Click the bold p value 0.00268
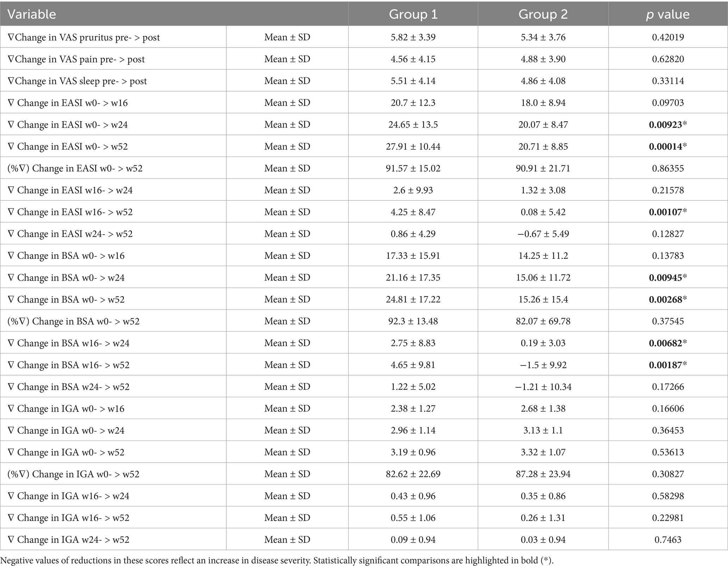This screenshot has height=569, width=728. (x=668, y=299)
